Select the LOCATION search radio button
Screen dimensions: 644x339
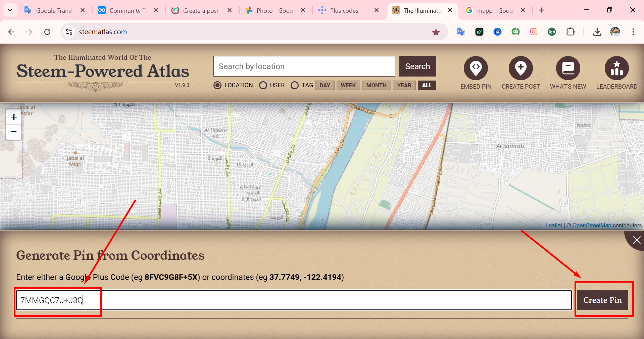pos(217,85)
